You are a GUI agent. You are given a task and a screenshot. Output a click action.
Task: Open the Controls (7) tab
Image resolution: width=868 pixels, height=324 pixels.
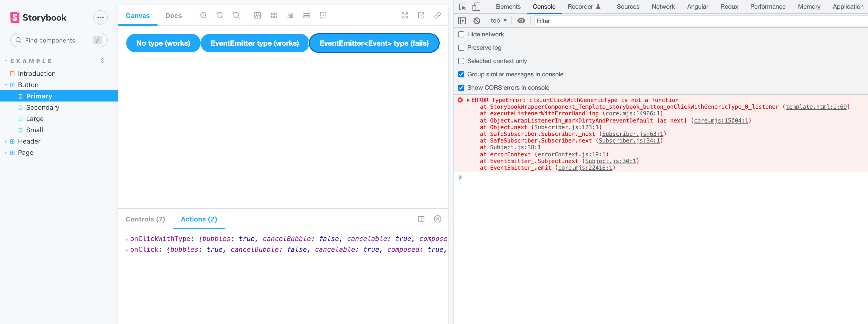(145, 219)
